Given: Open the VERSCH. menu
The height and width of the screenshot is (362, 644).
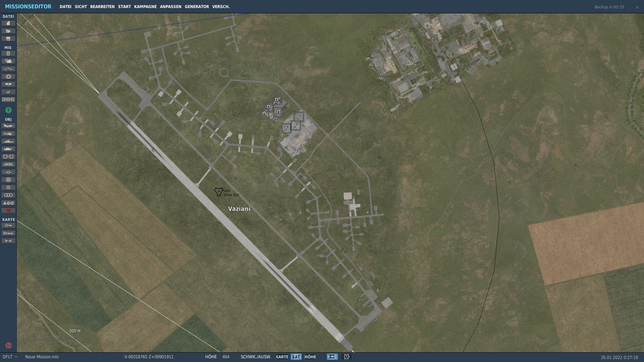Looking at the screenshot, I should [x=221, y=7].
